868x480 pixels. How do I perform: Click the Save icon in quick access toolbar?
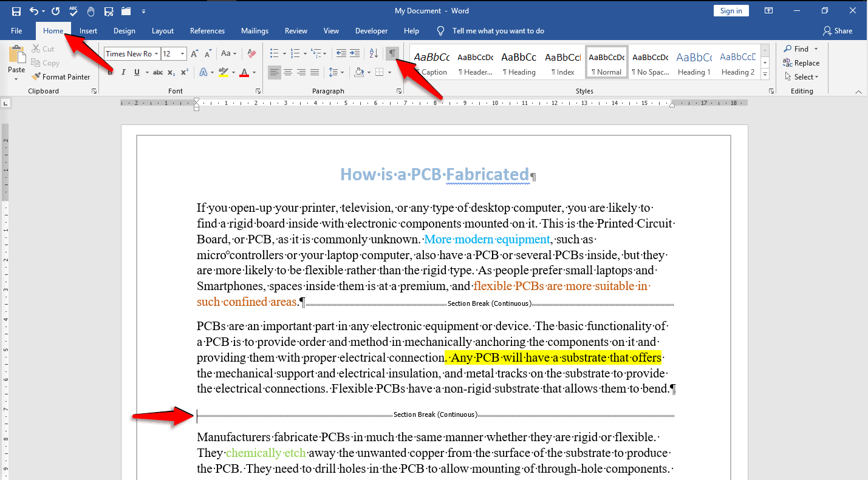tap(16, 11)
